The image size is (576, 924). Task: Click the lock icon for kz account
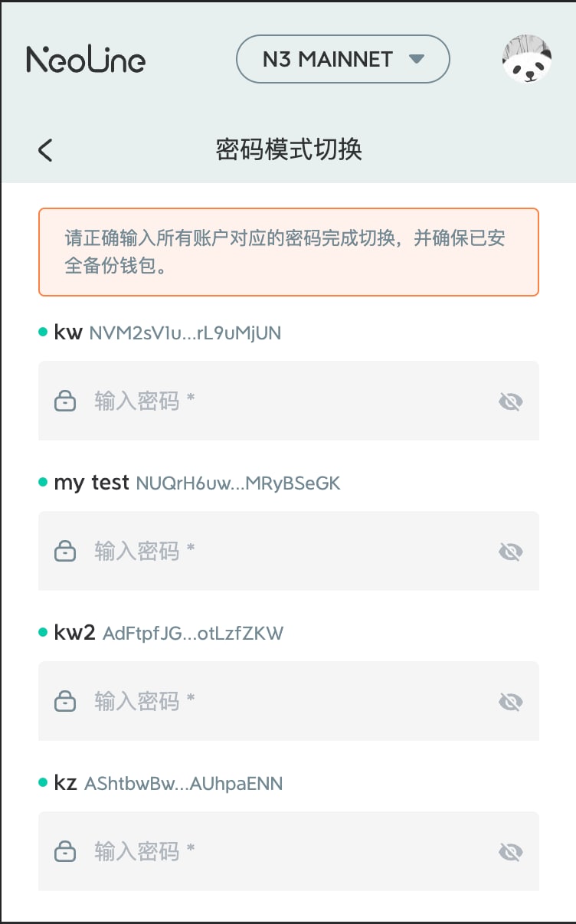click(66, 851)
